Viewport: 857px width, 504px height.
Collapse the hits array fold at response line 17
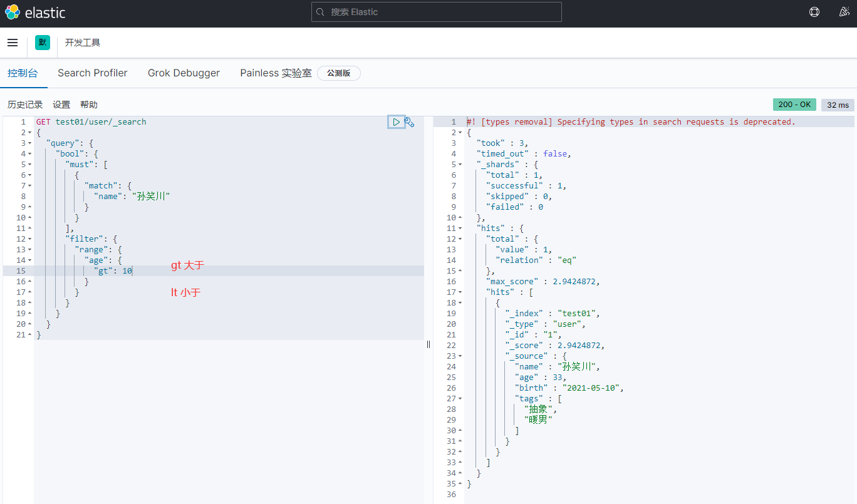460,292
